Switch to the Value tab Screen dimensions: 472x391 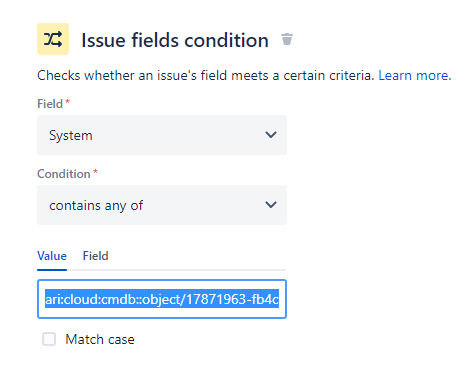click(52, 256)
